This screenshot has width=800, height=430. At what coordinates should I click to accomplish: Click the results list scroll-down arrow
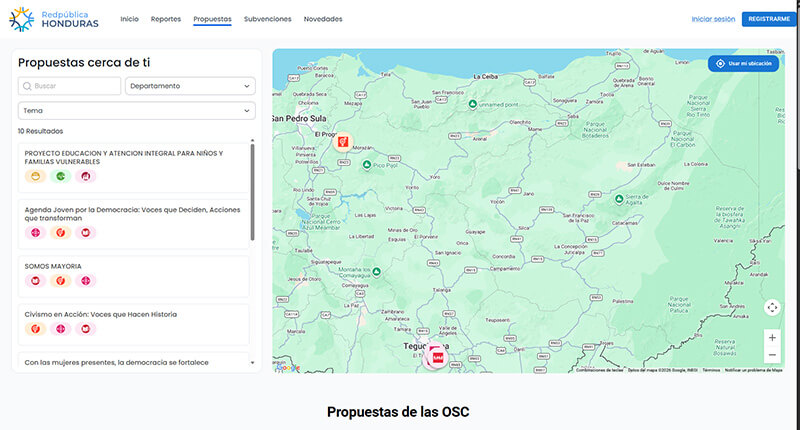click(x=252, y=362)
